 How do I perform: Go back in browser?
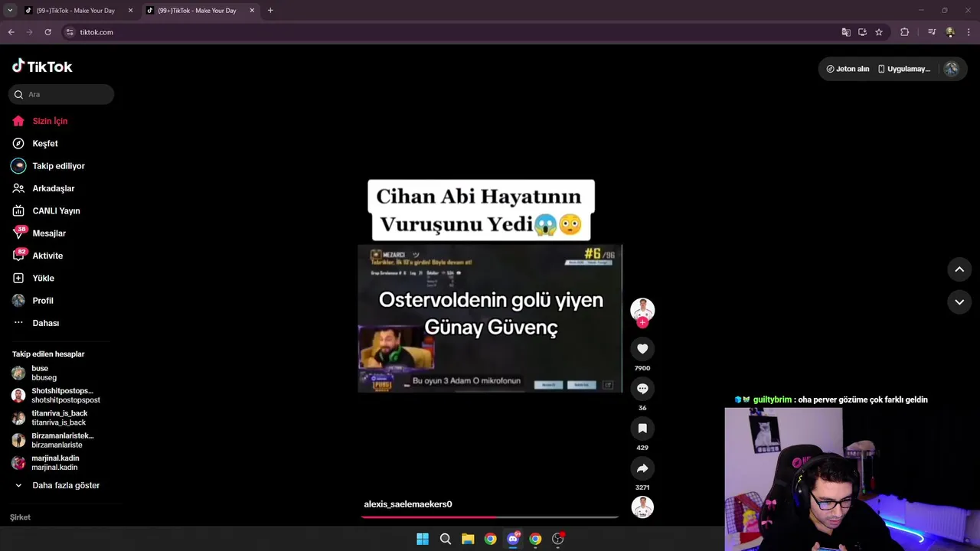pyautogui.click(x=11, y=32)
